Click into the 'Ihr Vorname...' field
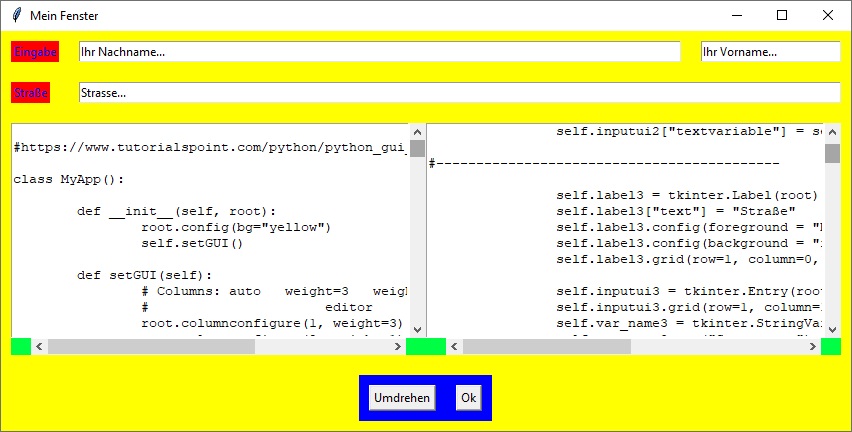 770,51
